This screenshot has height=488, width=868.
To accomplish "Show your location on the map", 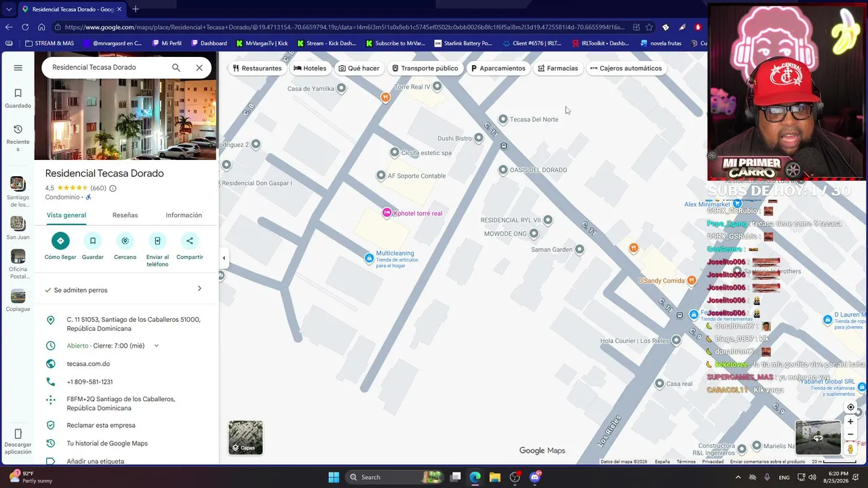I will [850, 407].
